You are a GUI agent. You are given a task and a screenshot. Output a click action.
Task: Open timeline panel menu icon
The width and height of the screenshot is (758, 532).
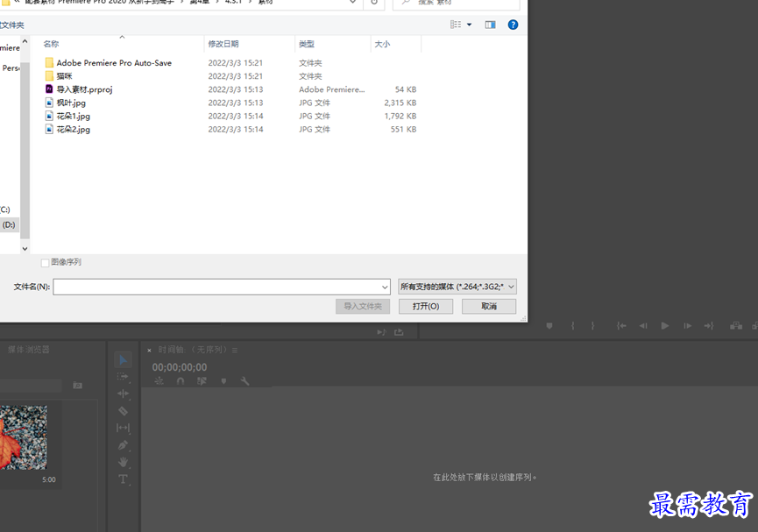[235, 351]
